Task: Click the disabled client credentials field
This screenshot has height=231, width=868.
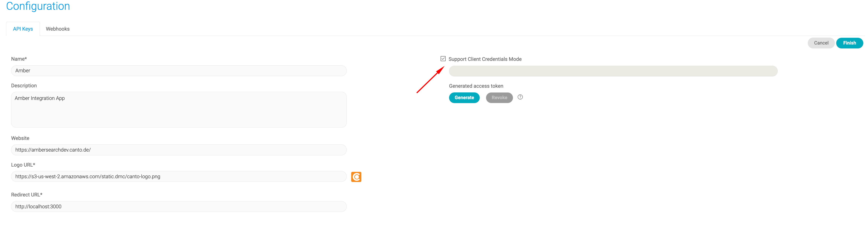Action: (613, 71)
